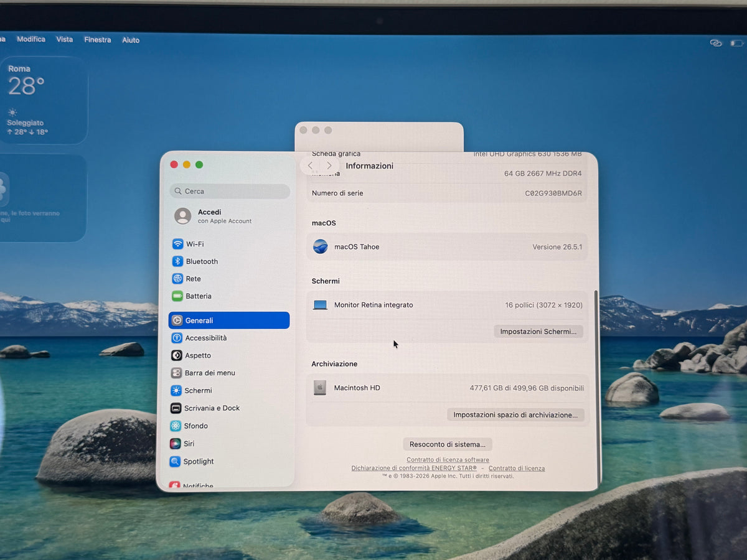
Task: Click the Apple Account avatar icon
Action: 183,216
